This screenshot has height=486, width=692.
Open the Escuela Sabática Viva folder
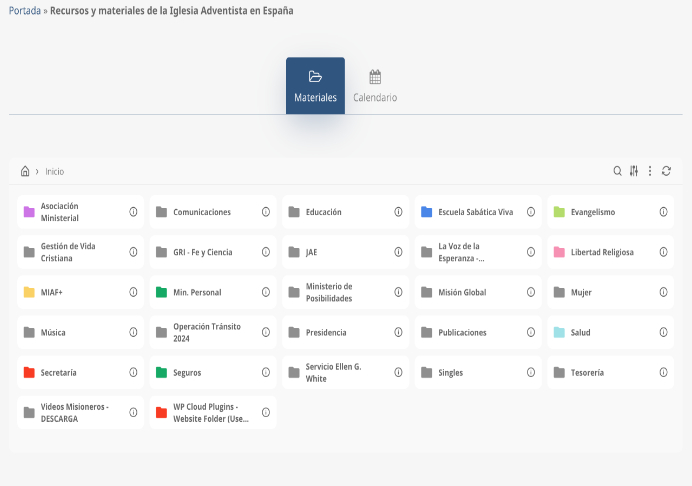pos(475,212)
